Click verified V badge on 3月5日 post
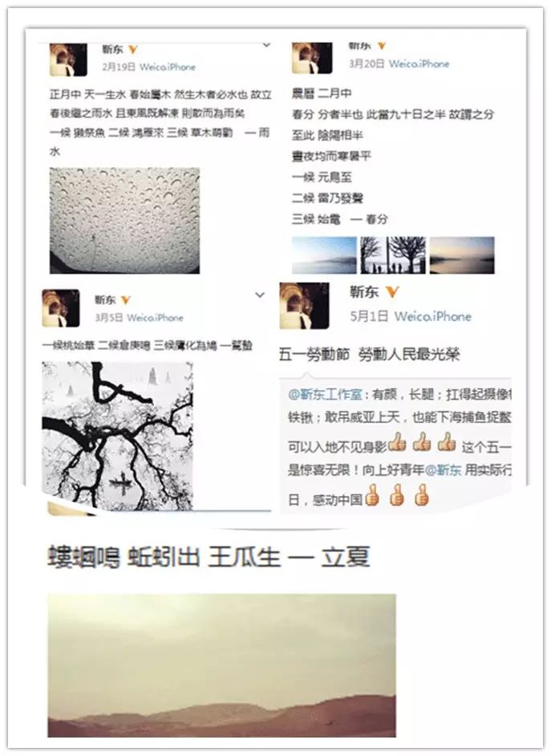Image resolution: width=551 pixels, height=756 pixels. coord(126,300)
